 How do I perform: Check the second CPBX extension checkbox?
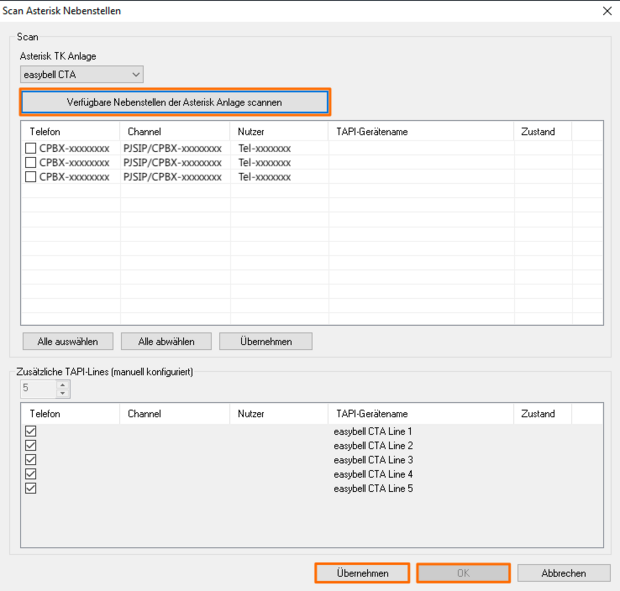click(x=30, y=162)
